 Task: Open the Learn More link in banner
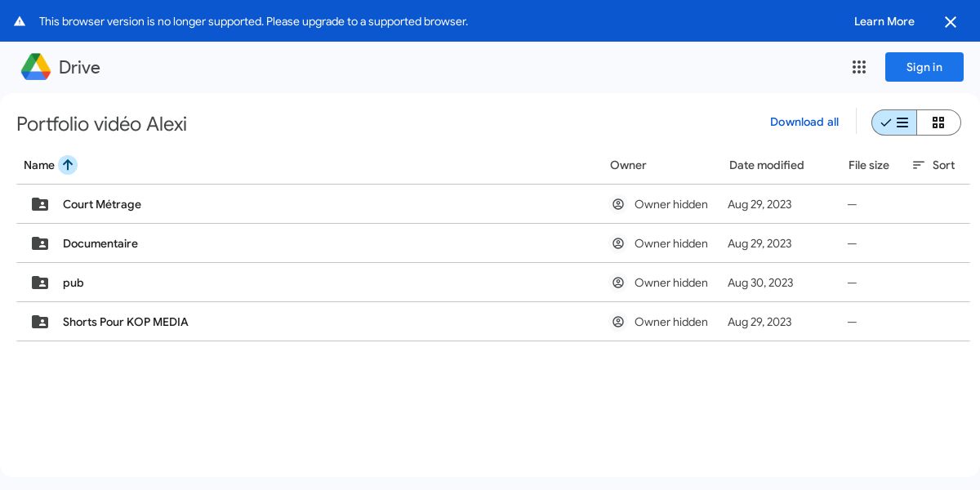point(884,21)
